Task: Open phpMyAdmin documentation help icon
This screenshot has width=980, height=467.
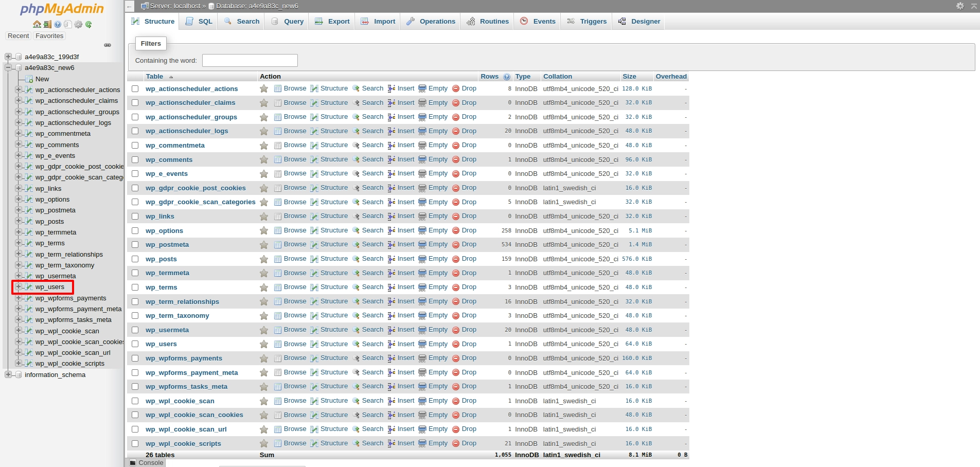Action: click(58, 24)
